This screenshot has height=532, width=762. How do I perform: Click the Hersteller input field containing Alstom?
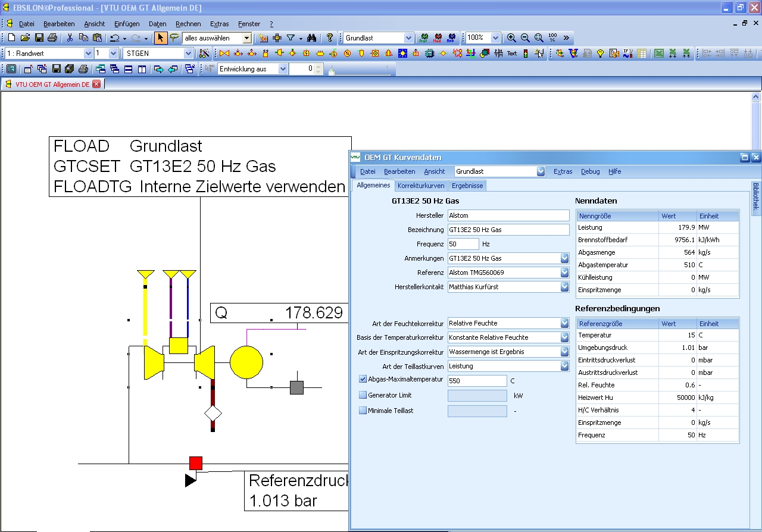[x=508, y=215]
